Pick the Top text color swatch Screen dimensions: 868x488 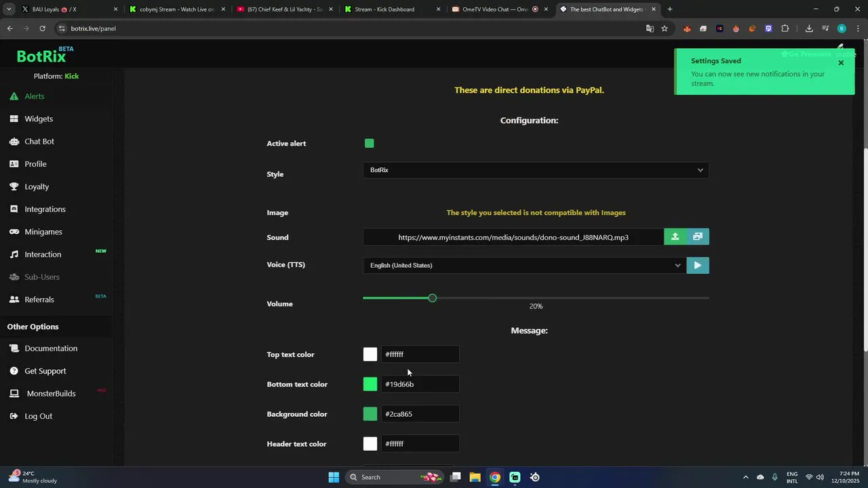(370, 354)
